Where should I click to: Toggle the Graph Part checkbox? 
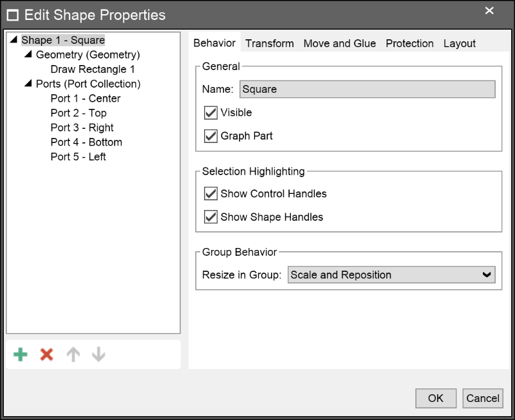coord(211,136)
